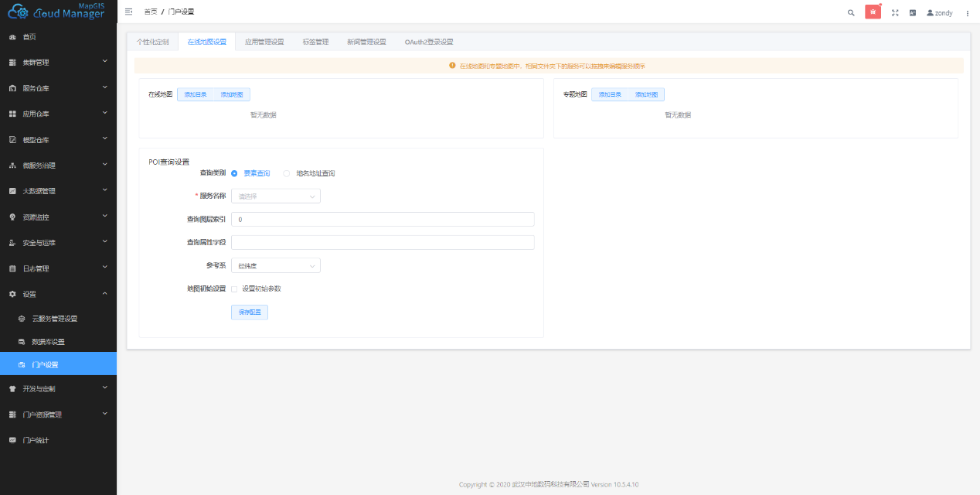Select the 地名地址查询 radio button
Screen dimensions: 980x495
287,173
